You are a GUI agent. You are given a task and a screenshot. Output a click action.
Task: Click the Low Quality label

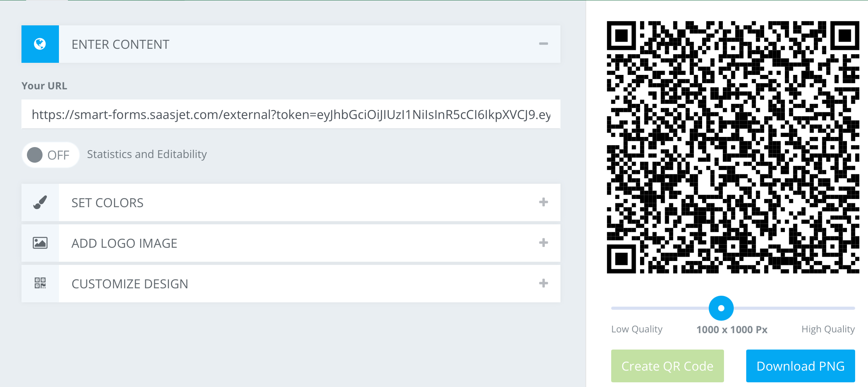[637, 329]
